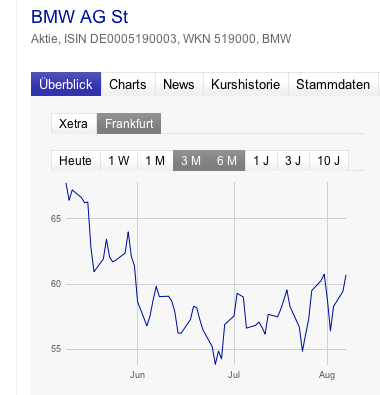Screen dimensions: 380x395
Task: Show the Heute chart range
Action: tap(76, 161)
